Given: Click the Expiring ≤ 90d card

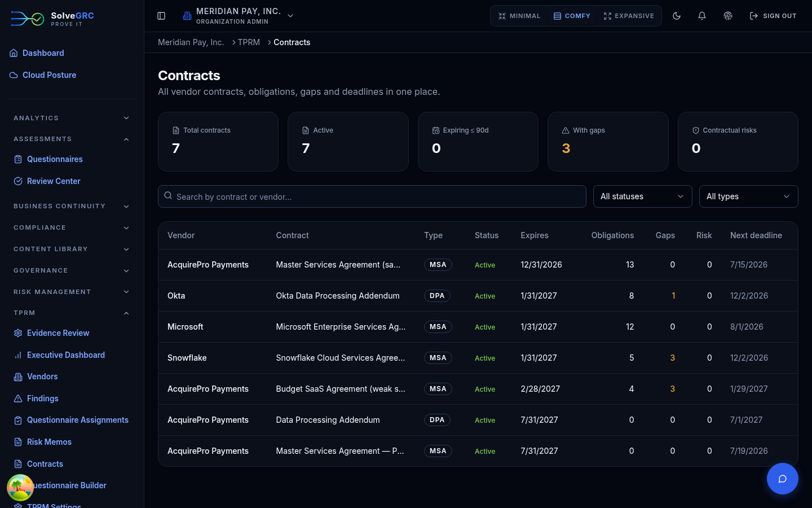Looking at the screenshot, I should click(478, 142).
